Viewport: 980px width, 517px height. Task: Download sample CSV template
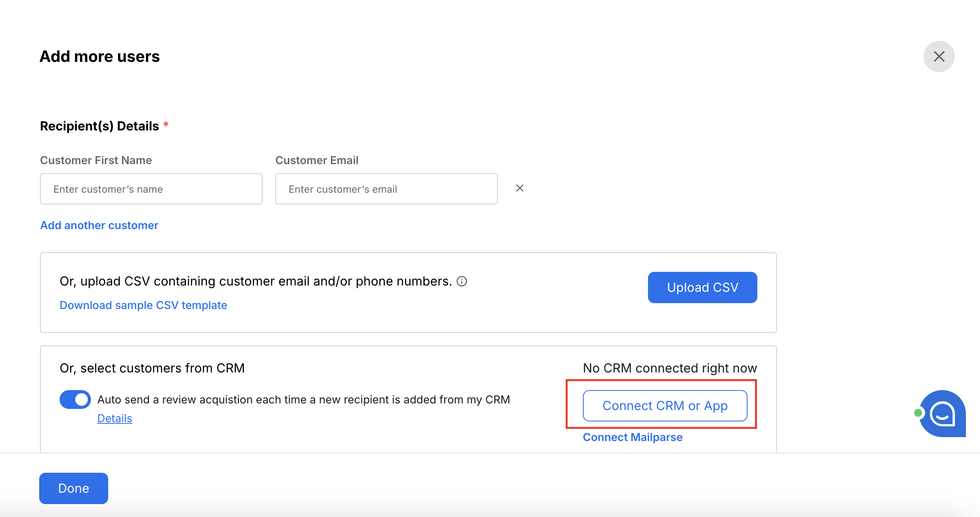[x=143, y=305]
